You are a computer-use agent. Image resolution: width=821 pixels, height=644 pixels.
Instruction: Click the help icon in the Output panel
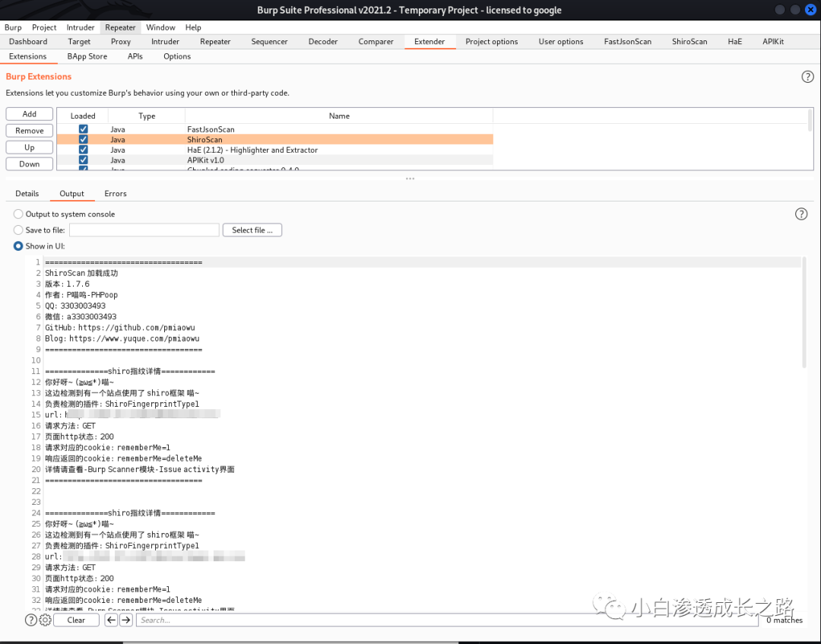tap(801, 214)
